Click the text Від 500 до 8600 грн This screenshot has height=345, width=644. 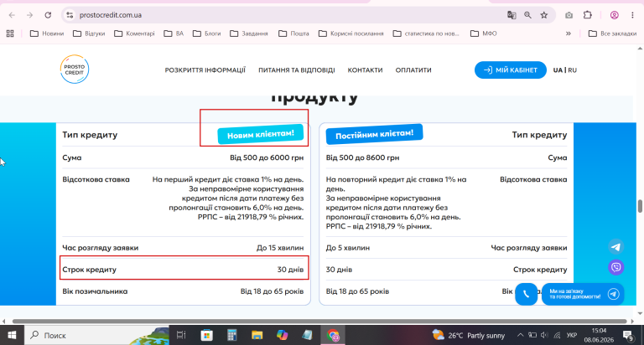tap(362, 157)
